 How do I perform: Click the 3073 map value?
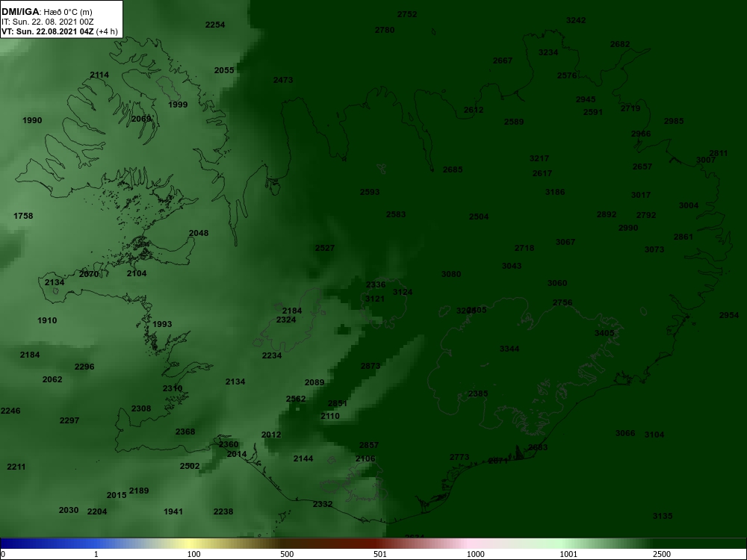654,249
